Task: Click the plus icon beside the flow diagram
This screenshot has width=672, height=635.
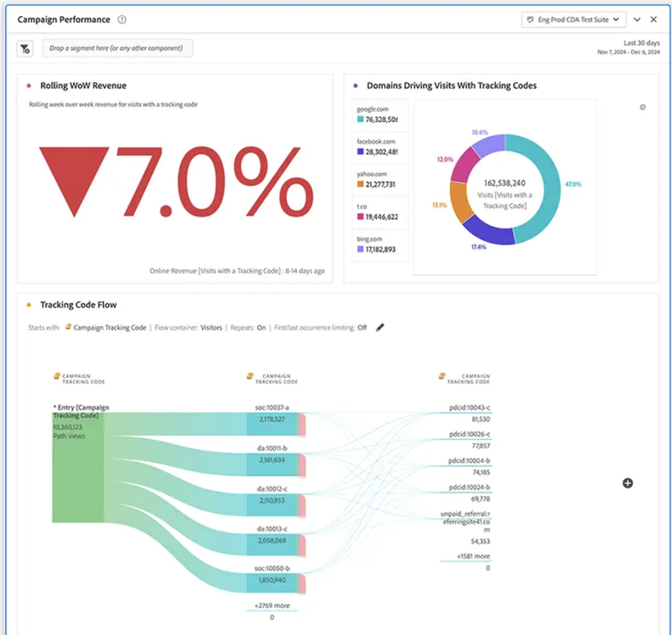Action: coord(628,483)
